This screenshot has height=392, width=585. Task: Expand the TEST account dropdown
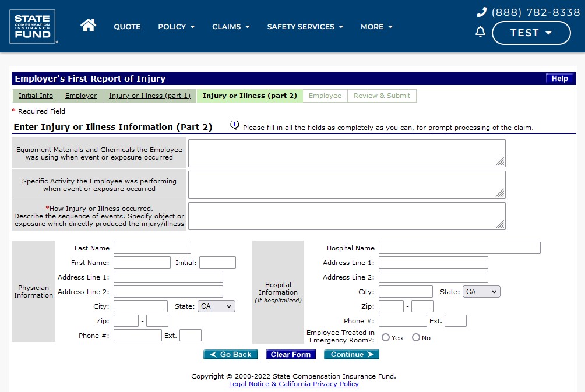tap(531, 33)
